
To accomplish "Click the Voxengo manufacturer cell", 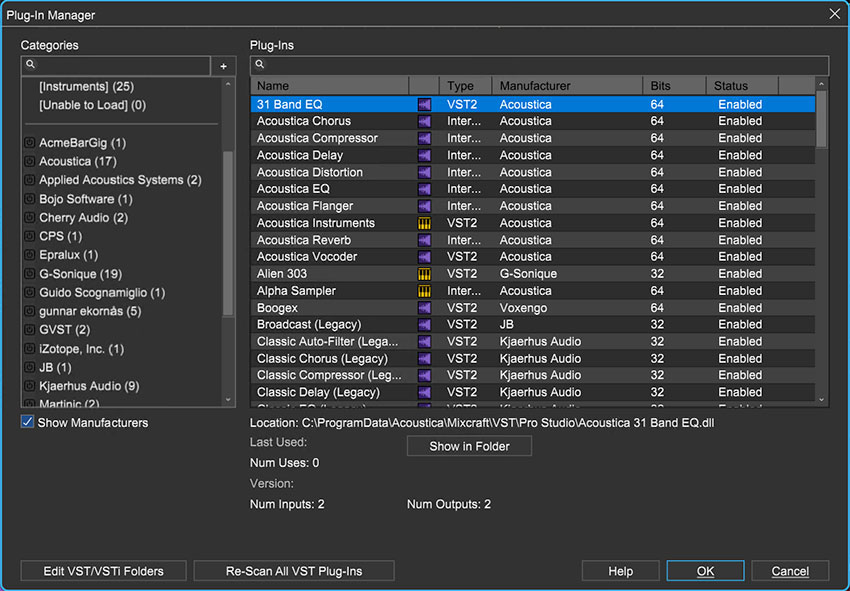I will [x=523, y=307].
